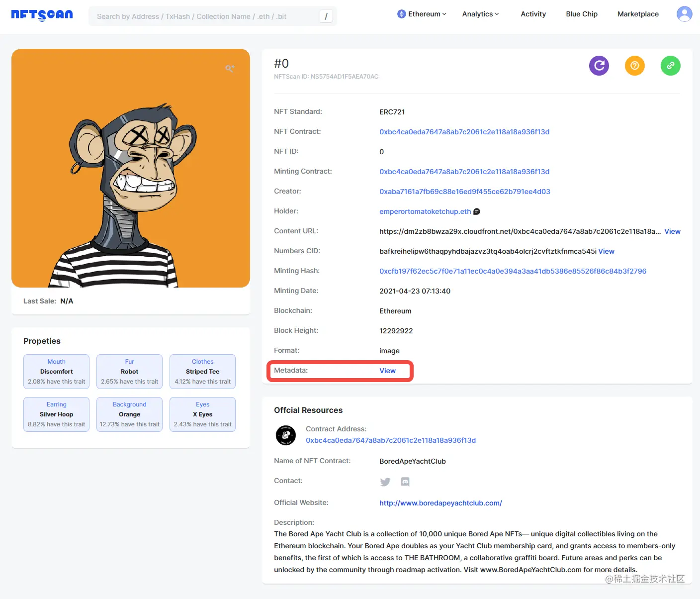Click the green copy link icon
Viewport: 700px width, 599px height.
click(670, 66)
